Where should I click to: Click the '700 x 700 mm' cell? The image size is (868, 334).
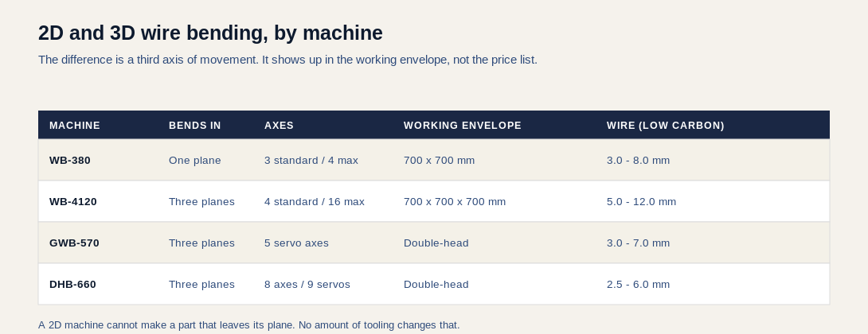coord(439,161)
